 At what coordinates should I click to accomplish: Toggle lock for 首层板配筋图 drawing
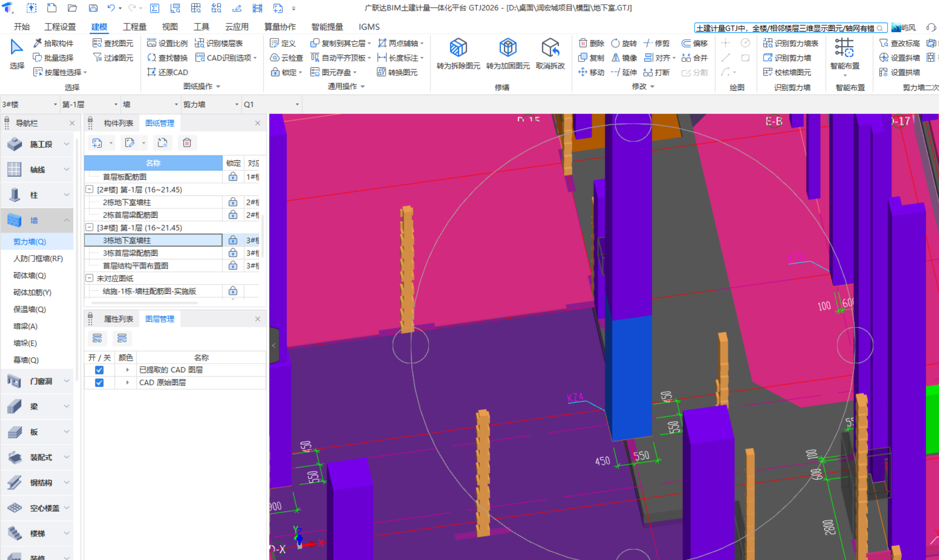233,177
